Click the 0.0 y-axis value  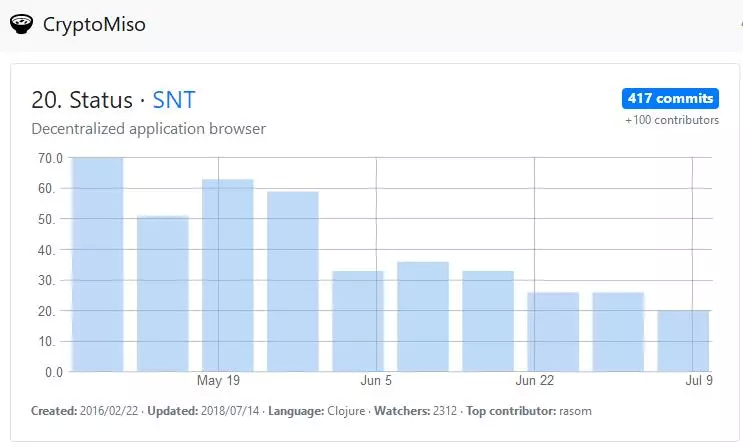(x=54, y=372)
